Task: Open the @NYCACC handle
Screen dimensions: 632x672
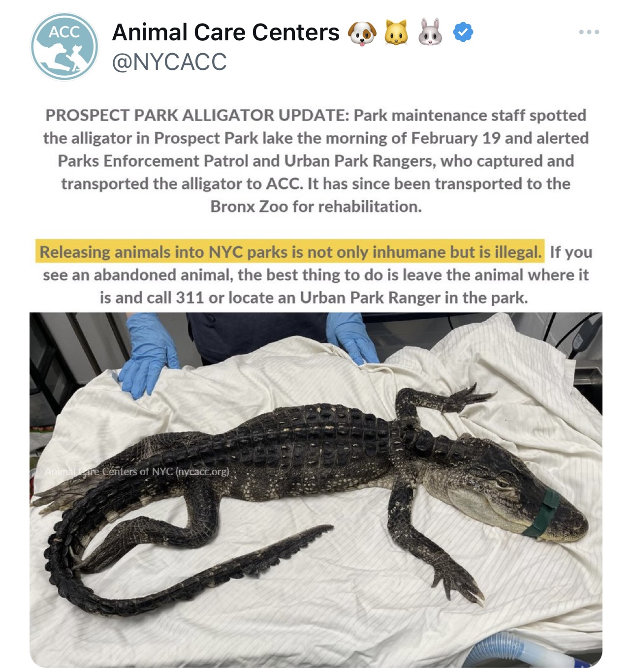Action: click(169, 62)
